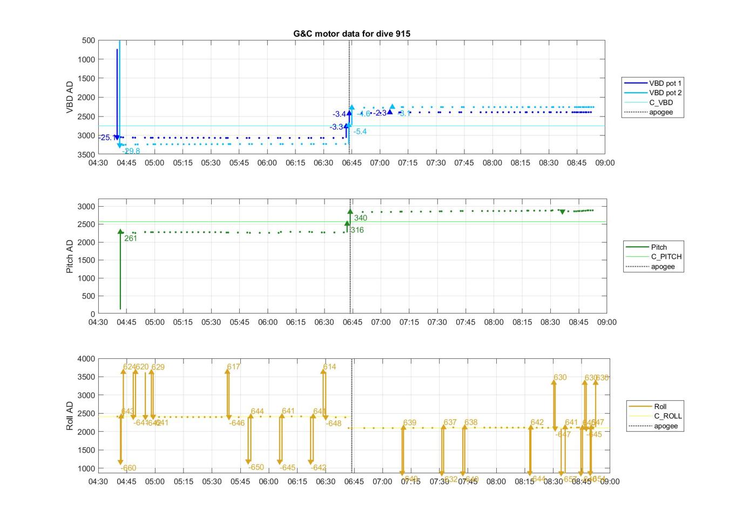Image resolution: width=756 pixels, height=532 pixels.
Task: Click the "624" roll data label
Action: [129, 367]
